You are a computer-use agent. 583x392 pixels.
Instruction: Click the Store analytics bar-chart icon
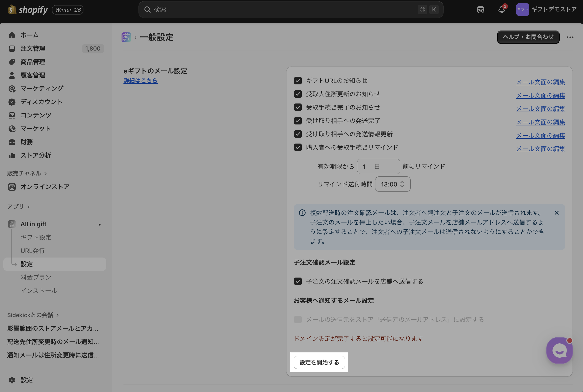pyautogui.click(x=12, y=155)
